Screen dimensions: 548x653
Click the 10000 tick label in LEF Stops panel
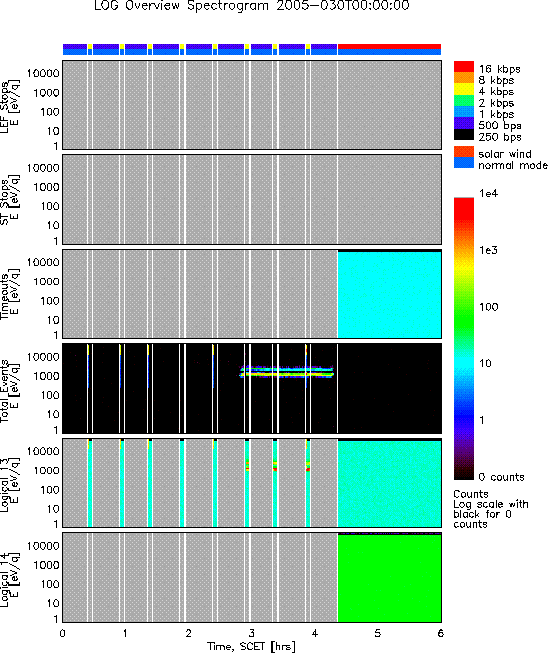pyautogui.click(x=43, y=73)
